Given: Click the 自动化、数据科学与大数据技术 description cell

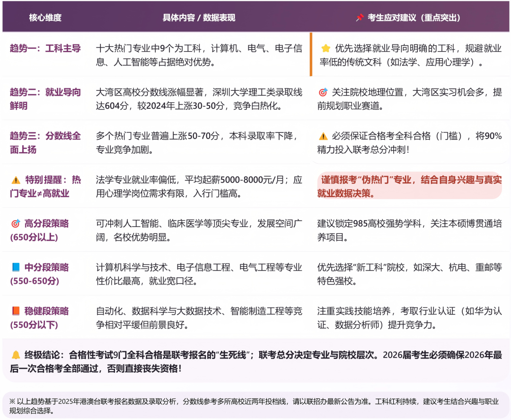Looking at the screenshot, I should click(x=199, y=317).
